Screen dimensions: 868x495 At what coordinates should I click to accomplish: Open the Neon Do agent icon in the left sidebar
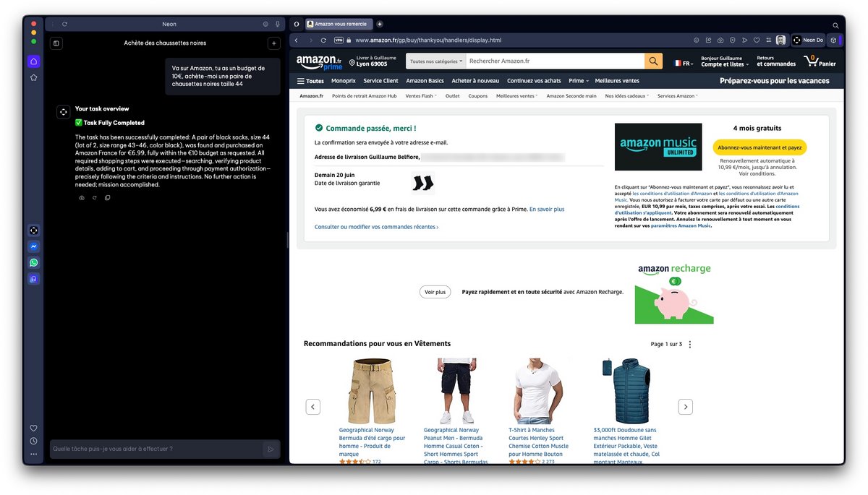point(33,231)
